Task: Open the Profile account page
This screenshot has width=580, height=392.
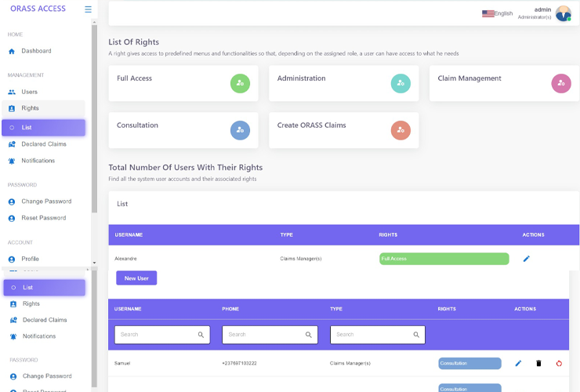Action: tap(30, 259)
